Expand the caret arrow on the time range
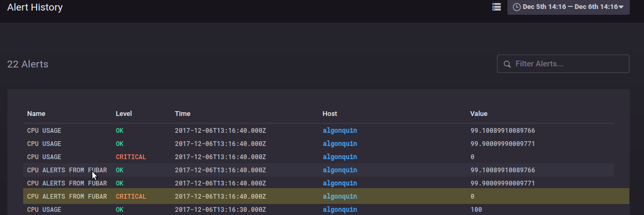The height and width of the screenshot is (215, 644). (x=621, y=7)
